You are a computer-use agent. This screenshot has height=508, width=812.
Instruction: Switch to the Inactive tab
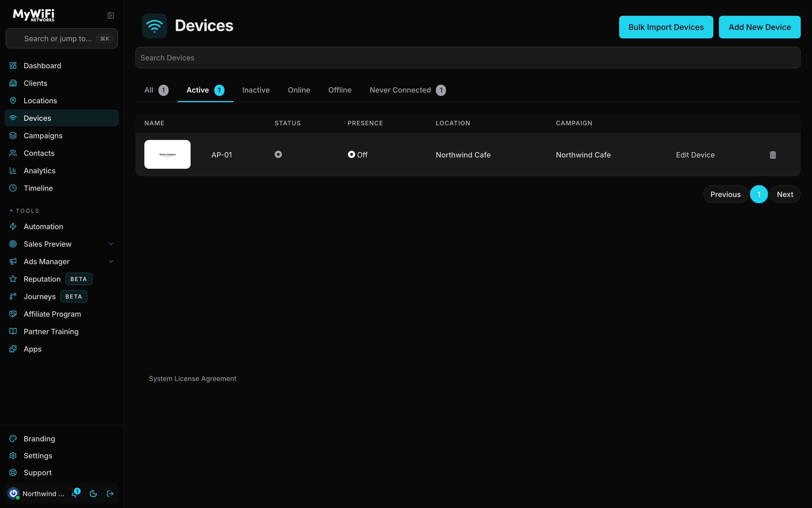(256, 90)
